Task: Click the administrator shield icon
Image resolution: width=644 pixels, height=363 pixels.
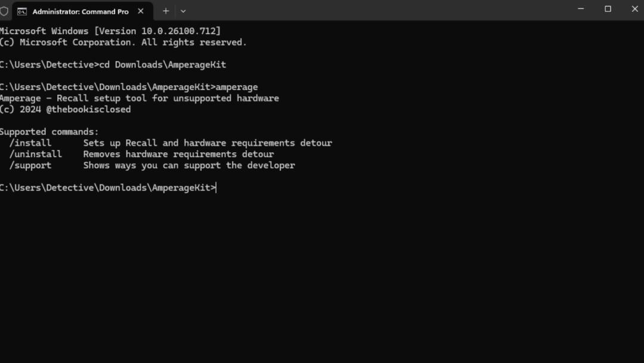Action: [x=4, y=11]
